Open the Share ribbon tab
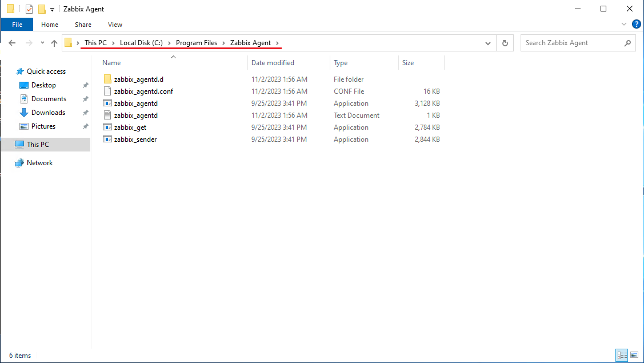This screenshot has height=363, width=644. 83,25
